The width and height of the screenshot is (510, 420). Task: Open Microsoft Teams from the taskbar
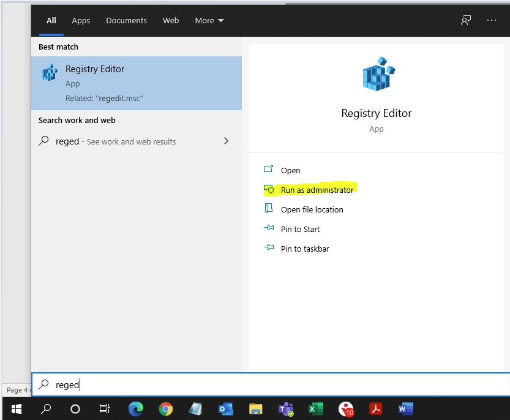[x=285, y=408]
